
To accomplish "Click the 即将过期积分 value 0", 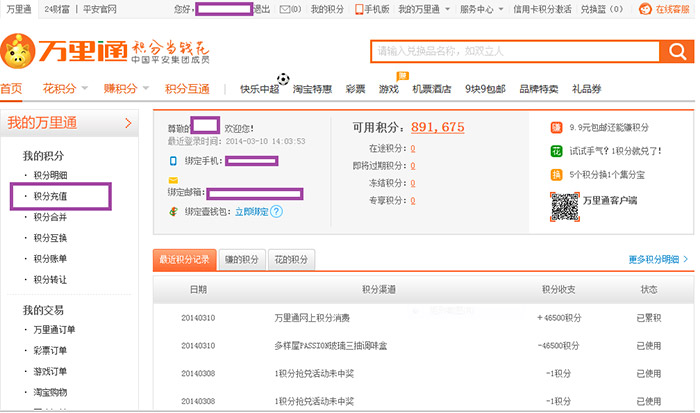I will [x=412, y=166].
